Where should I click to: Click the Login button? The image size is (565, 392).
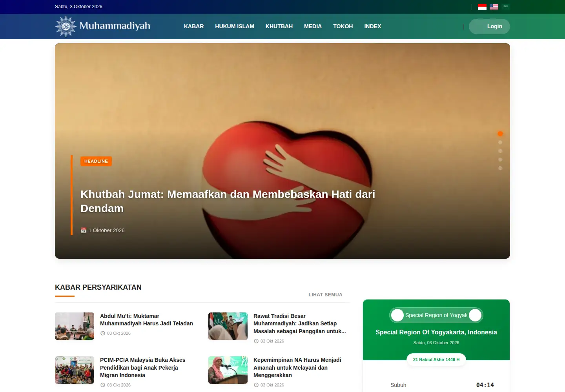point(489,26)
